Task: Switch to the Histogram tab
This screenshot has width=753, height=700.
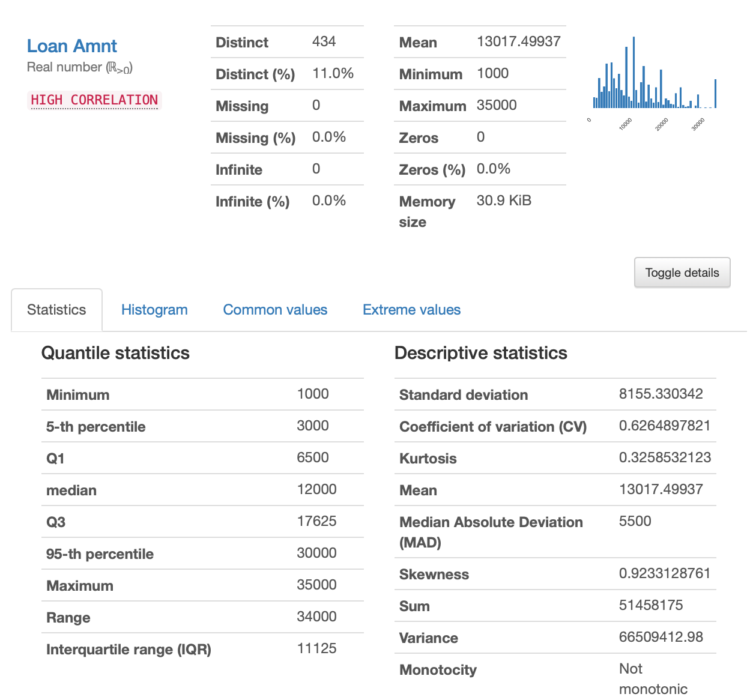Action: (154, 310)
